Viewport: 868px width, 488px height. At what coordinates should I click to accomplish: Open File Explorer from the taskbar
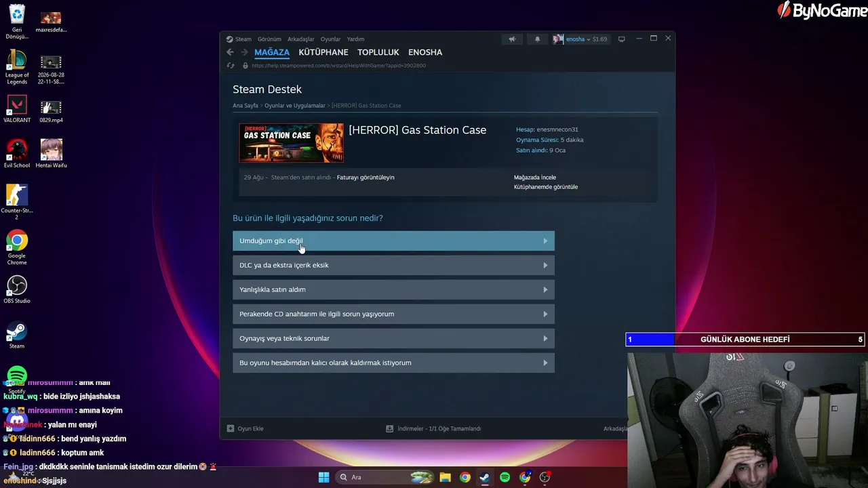point(445,477)
